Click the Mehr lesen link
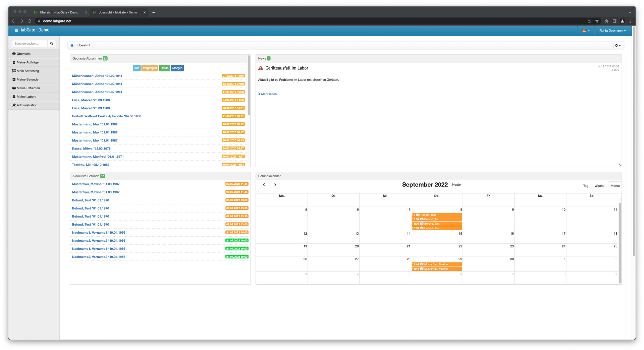The width and height of the screenshot is (644, 350). [269, 94]
